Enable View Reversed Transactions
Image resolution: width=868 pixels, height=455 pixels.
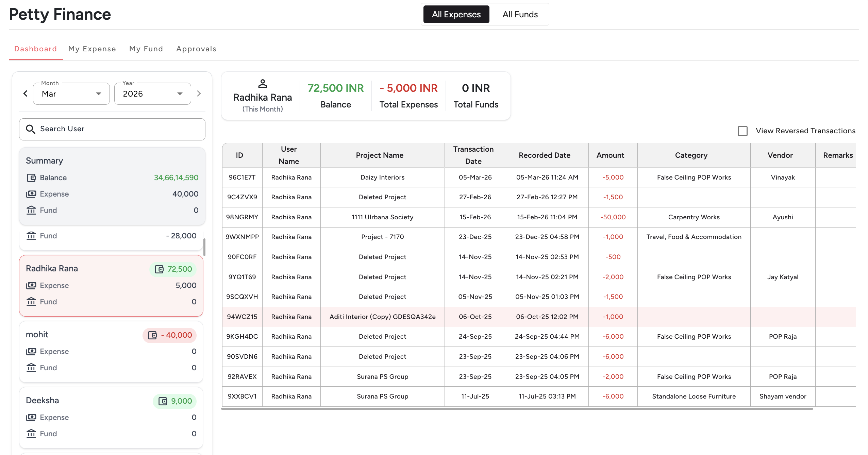[742, 131]
